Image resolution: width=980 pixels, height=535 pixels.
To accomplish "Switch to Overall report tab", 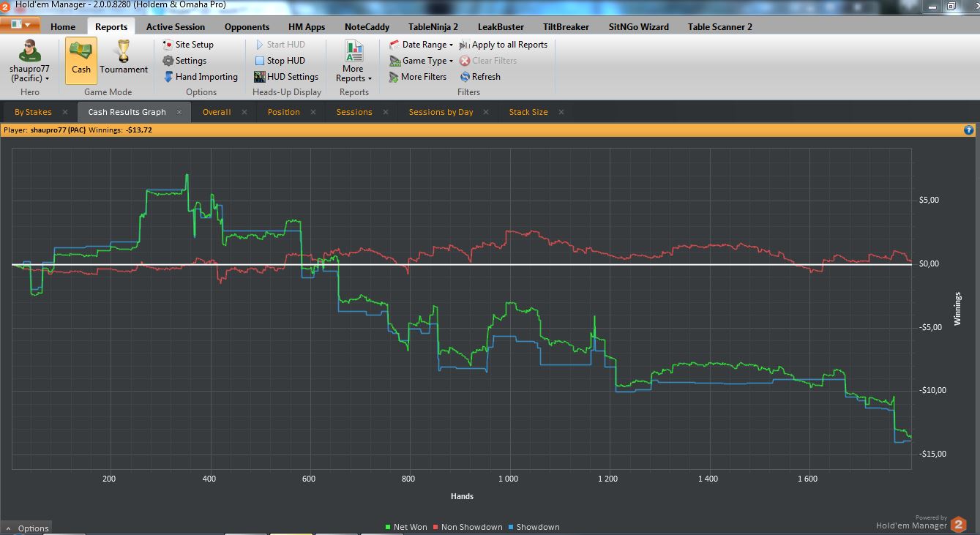I will click(217, 112).
